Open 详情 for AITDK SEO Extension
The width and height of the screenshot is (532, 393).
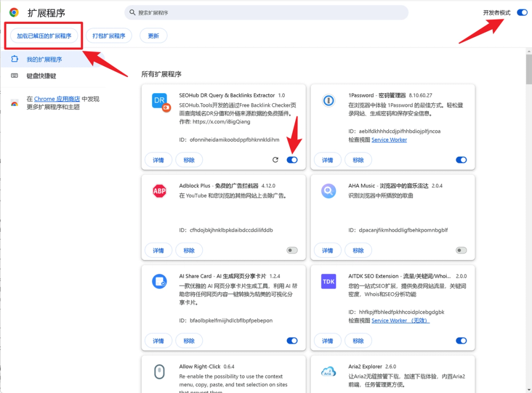[x=327, y=341]
